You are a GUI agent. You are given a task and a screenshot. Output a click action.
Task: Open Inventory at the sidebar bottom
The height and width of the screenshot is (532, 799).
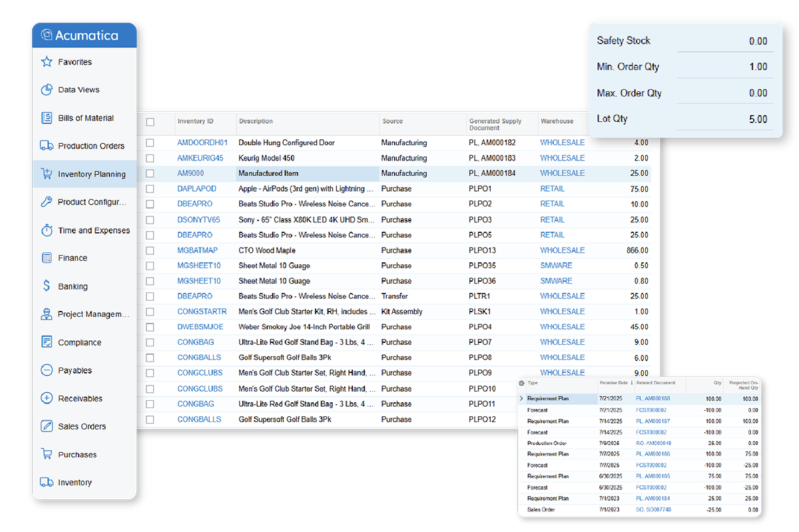(x=75, y=483)
